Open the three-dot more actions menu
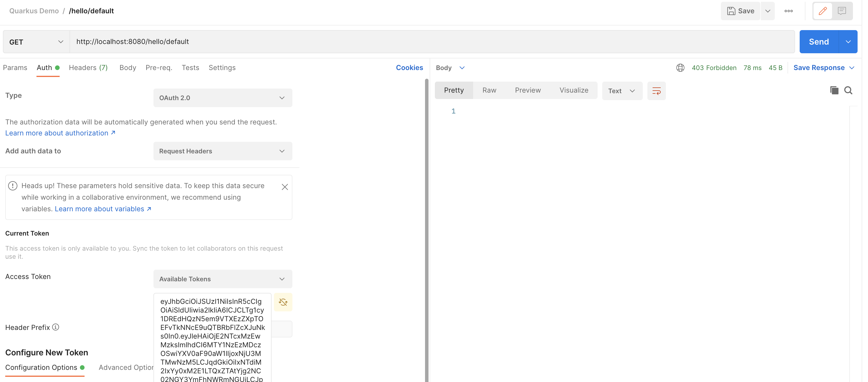This screenshot has height=382, width=868. [x=788, y=11]
